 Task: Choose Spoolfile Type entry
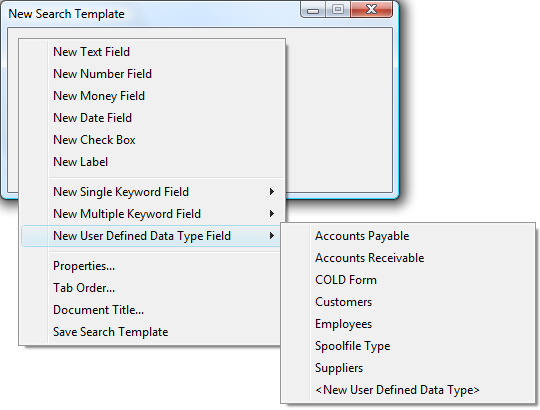point(408,346)
